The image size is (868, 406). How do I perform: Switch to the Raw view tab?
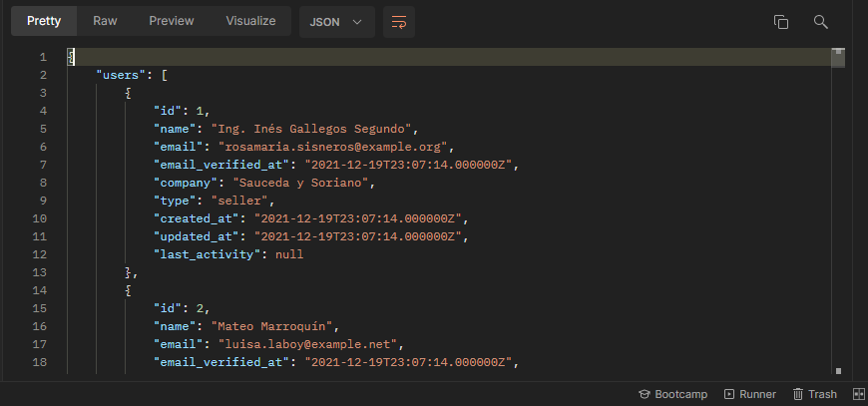(105, 21)
